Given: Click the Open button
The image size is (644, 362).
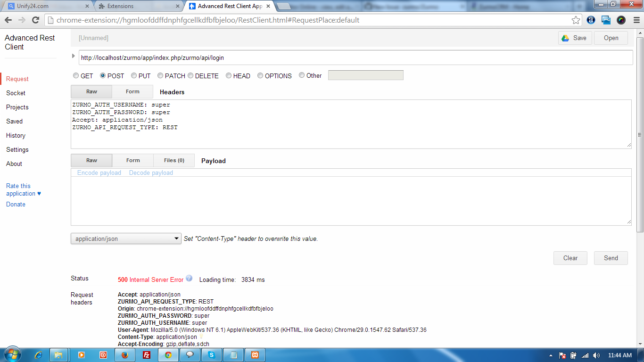Looking at the screenshot, I should (x=611, y=38).
